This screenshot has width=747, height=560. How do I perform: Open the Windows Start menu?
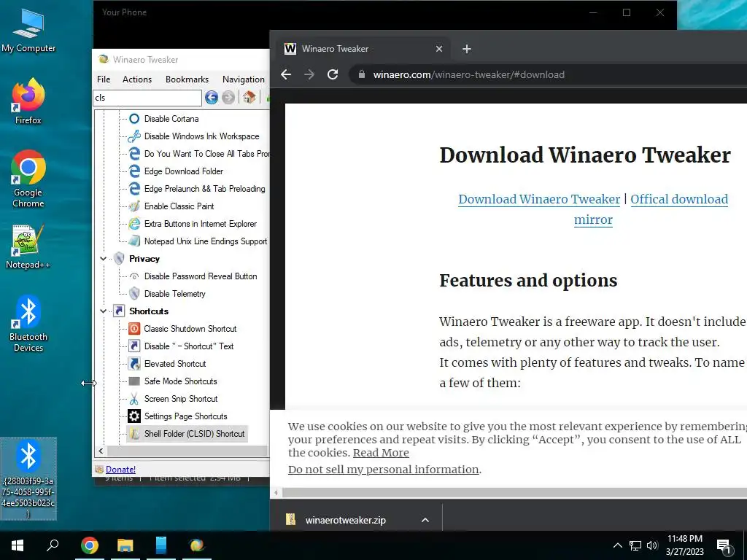(18, 545)
